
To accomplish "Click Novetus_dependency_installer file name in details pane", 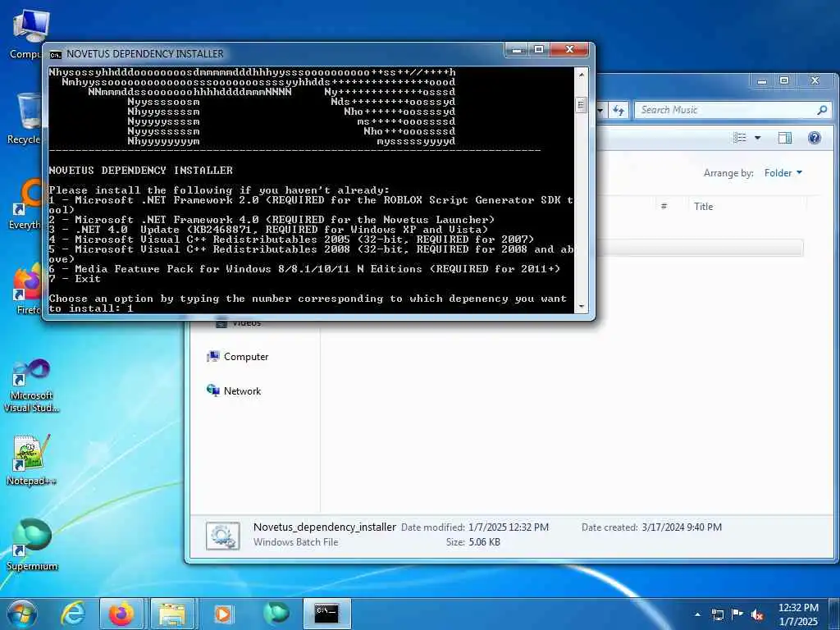I will point(325,527).
